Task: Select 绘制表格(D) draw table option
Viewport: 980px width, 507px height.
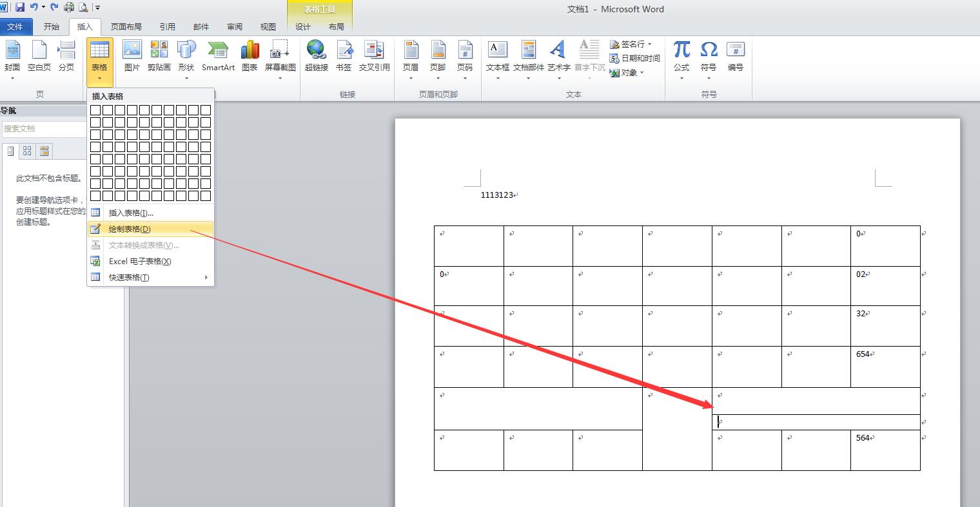Action: (150, 229)
